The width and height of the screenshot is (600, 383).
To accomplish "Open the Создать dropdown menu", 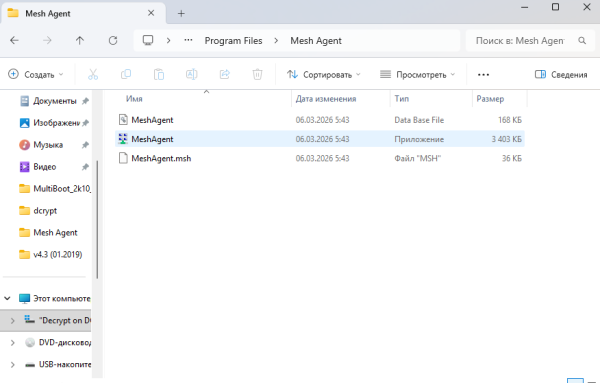I will pyautogui.click(x=35, y=74).
